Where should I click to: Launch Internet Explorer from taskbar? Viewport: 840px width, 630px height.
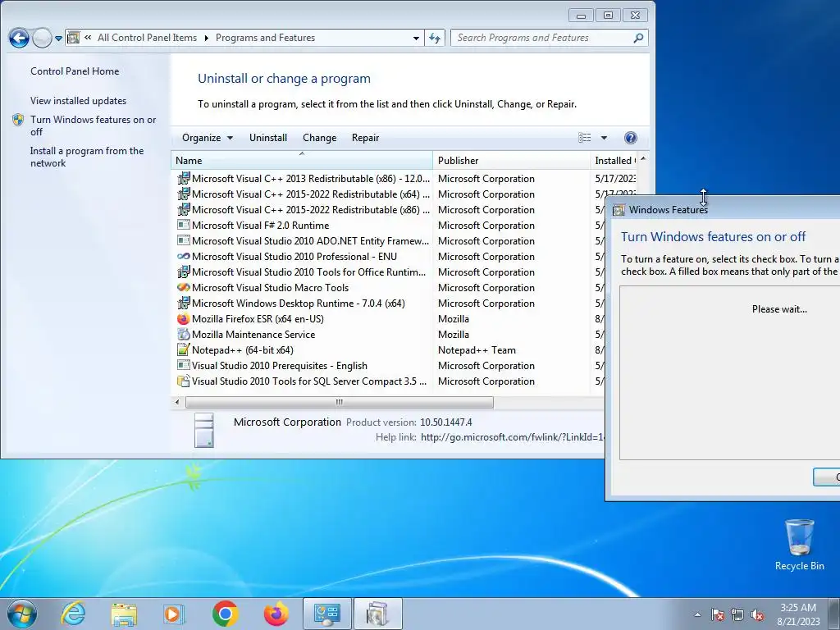point(73,614)
